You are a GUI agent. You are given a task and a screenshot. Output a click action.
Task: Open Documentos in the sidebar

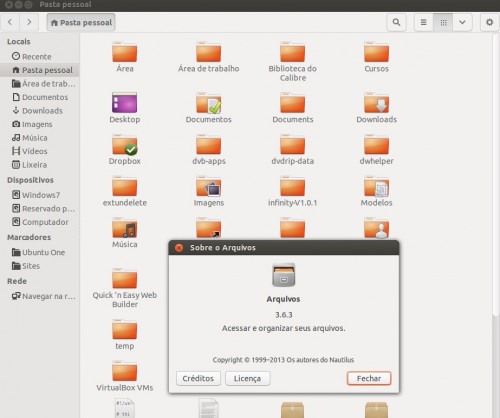click(40, 97)
